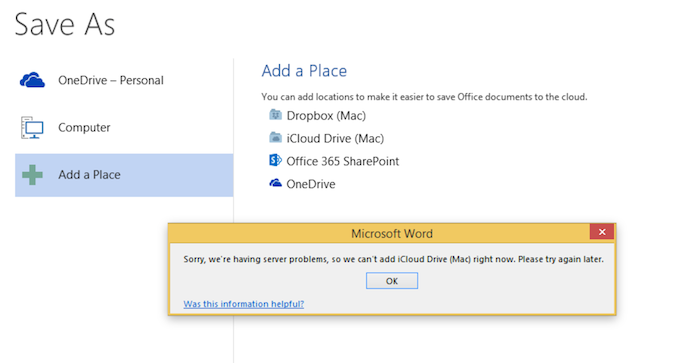This screenshot has height=363, width=700.
Task: Click the Dropbox (Mac) folder icon
Action: pyautogui.click(x=275, y=115)
